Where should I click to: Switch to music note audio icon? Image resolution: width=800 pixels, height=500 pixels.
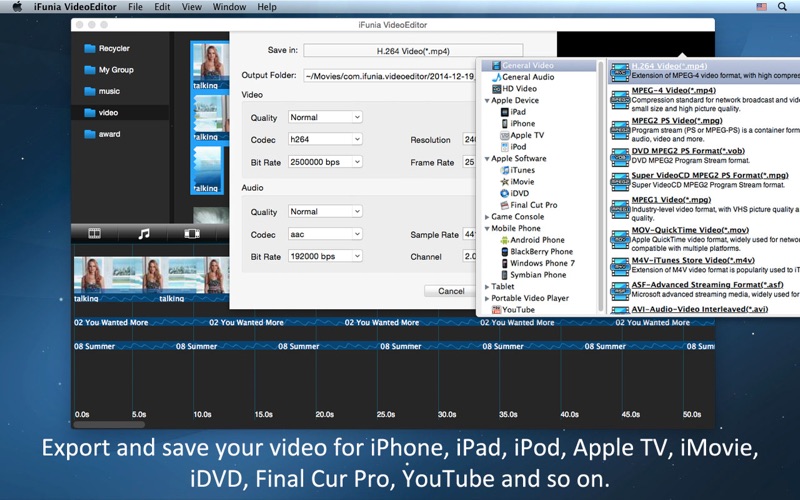pyautogui.click(x=144, y=234)
